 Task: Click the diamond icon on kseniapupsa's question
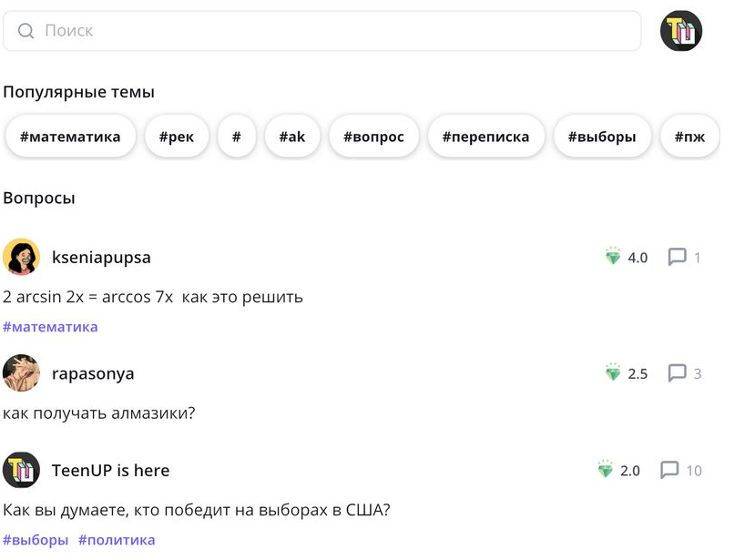coord(613,257)
